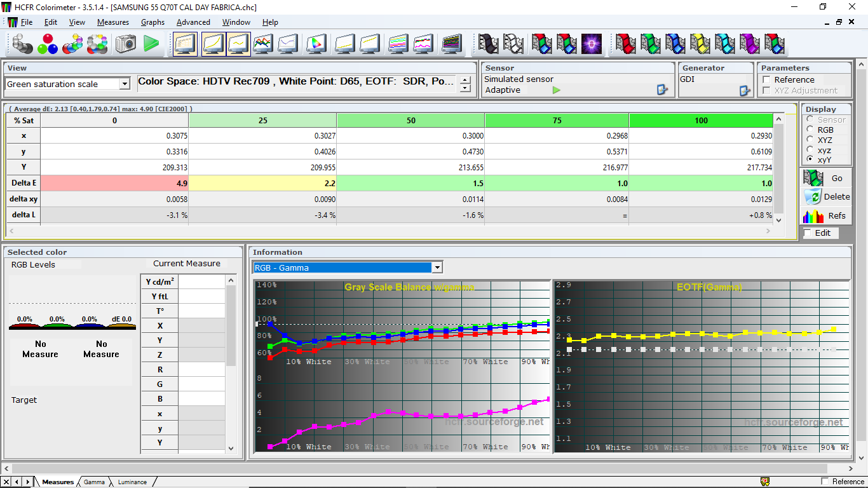Image resolution: width=868 pixels, height=488 pixels.
Task: Open the Advanced menu
Action: click(x=193, y=22)
